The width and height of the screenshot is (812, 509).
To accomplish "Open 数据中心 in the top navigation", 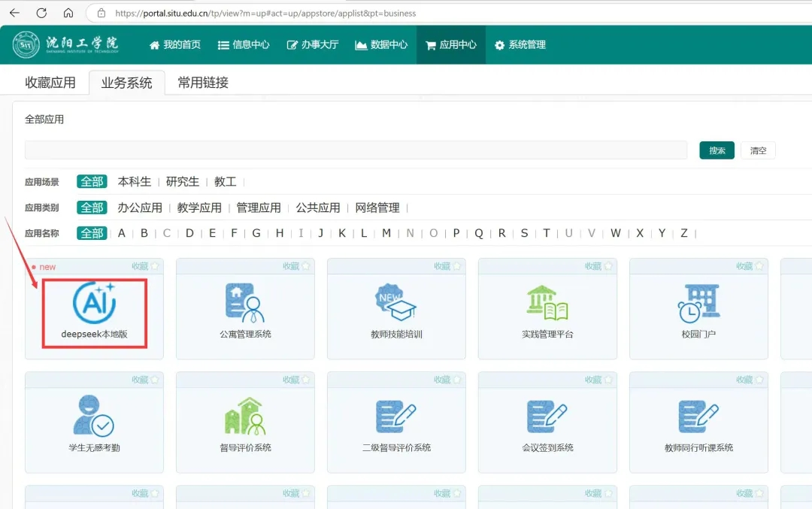I will click(x=382, y=45).
